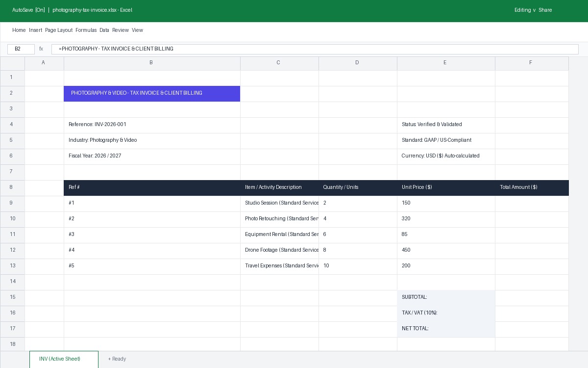Image resolution: width=588 pixels, height=368 pixels.
Task: Click the fx insert function icon
Action: point(41,49)
